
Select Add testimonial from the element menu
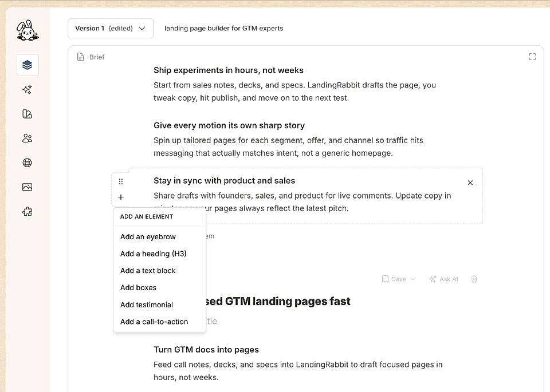pyautogui.click(x=146, y=304)
